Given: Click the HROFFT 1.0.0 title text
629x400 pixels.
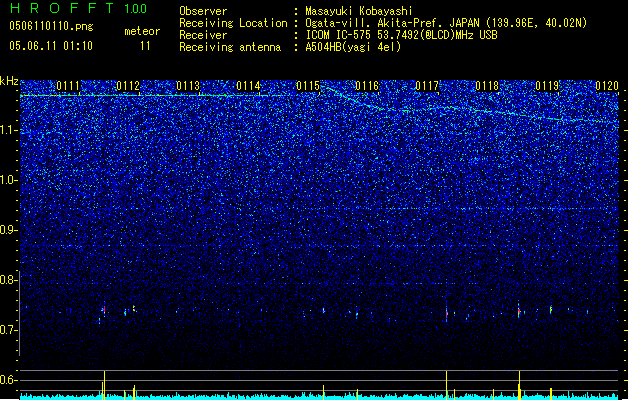Looking at the screenshot, I should (78, 8).
